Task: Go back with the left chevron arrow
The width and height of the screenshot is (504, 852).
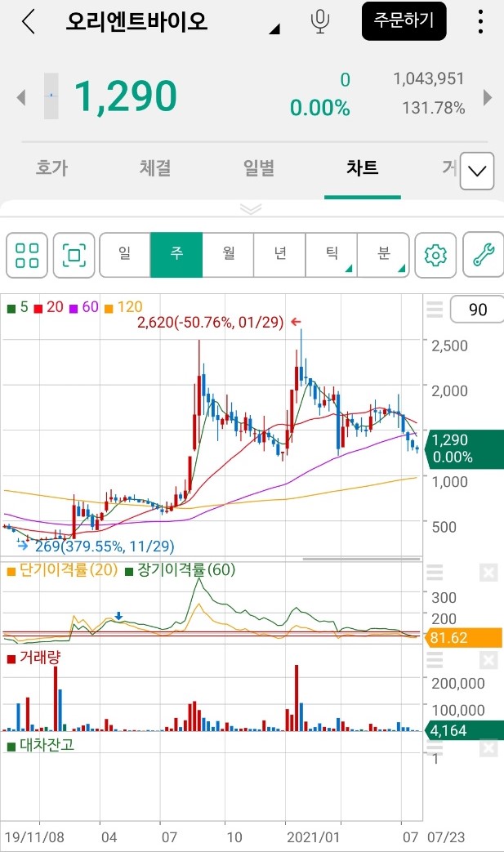Action: [29, 22]
